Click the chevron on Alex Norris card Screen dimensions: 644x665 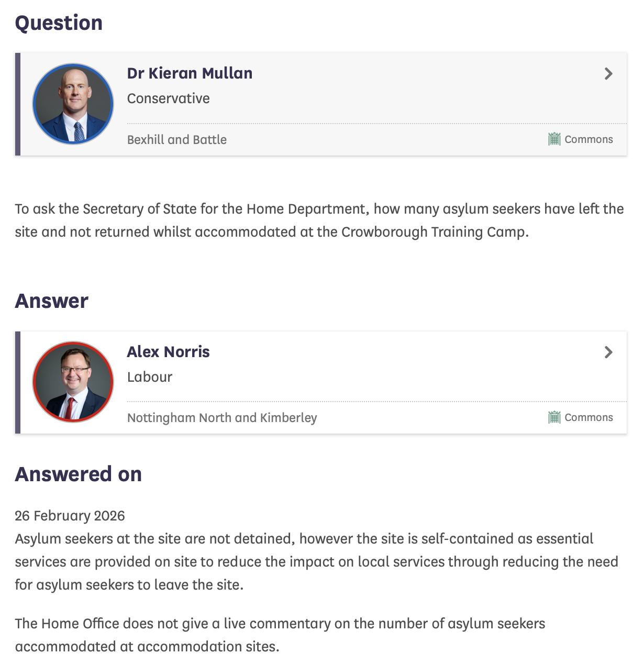click(x=608, y=352)
